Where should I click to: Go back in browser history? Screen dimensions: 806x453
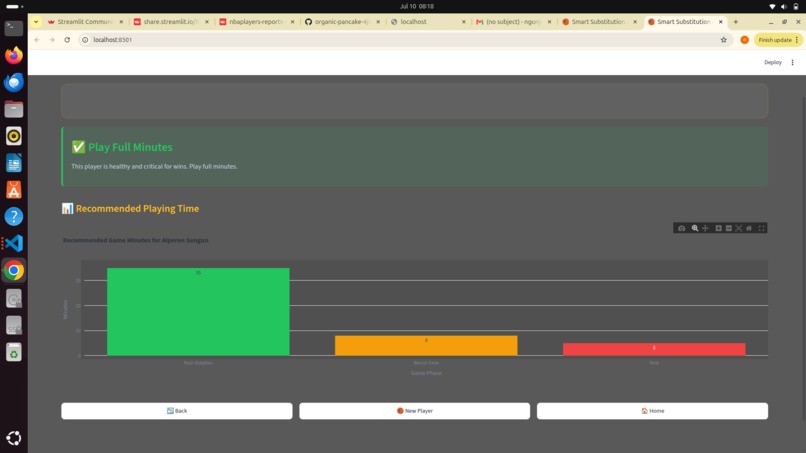coord(37,40)
